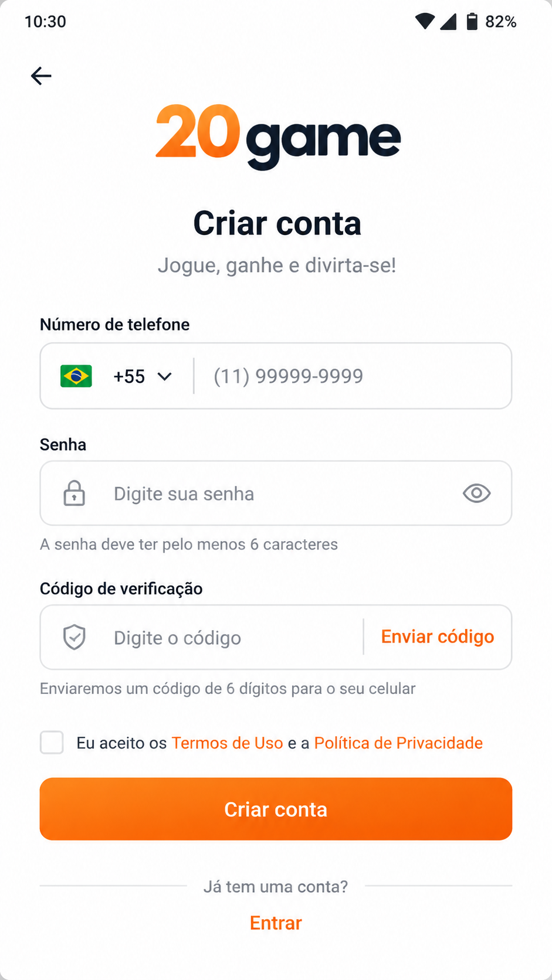Click the Wi-Fi status icon

pos(425,22)
